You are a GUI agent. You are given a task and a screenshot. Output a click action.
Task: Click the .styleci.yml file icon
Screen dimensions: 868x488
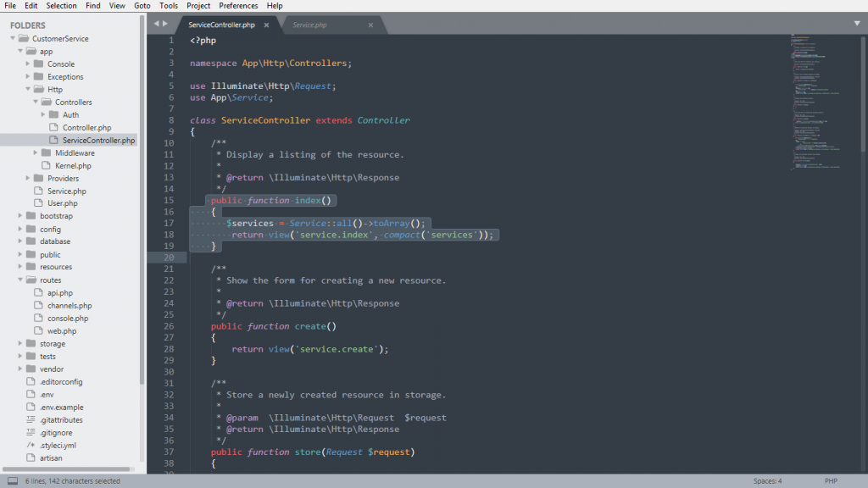(x=31, y=445)
